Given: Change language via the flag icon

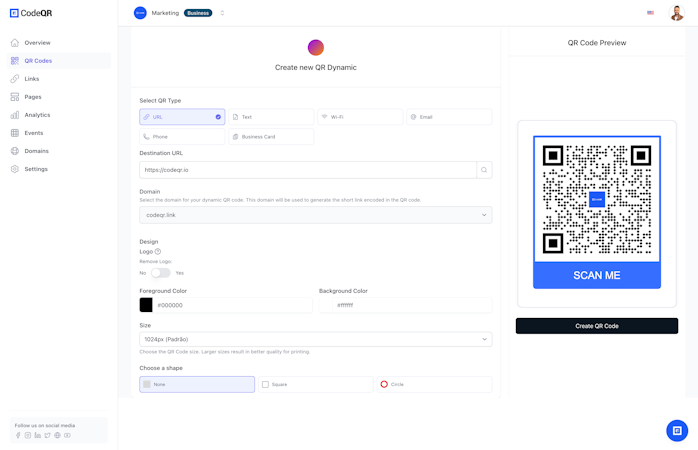Looking at the screenshot, I should click(650, 13).
